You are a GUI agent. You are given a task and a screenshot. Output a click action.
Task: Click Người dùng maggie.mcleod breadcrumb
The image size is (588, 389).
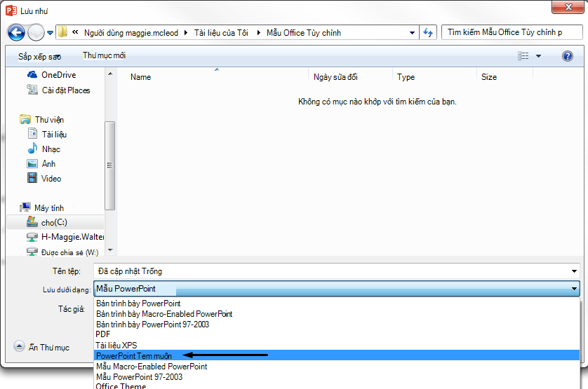[131, 33]
